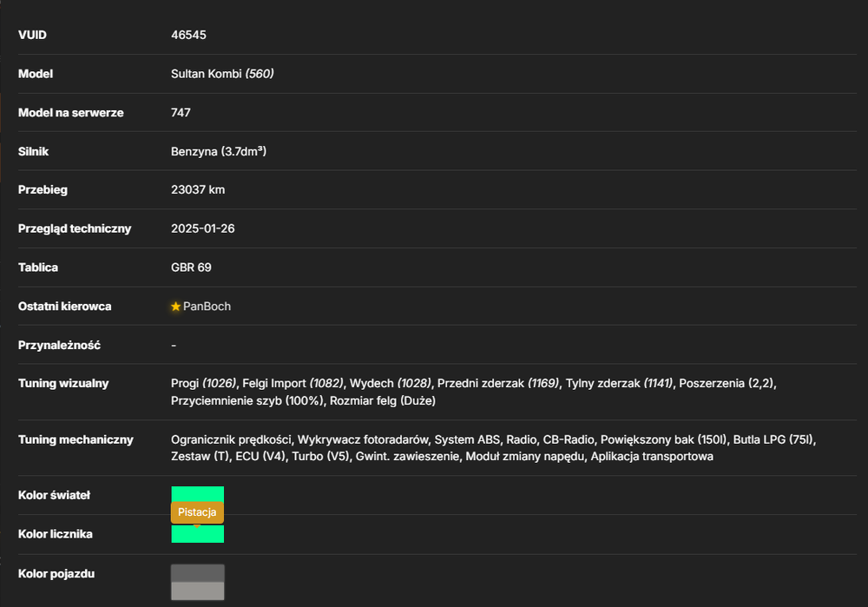Click the Rozmiar felg (Duże) entry
868x607 pixels.
383,400
